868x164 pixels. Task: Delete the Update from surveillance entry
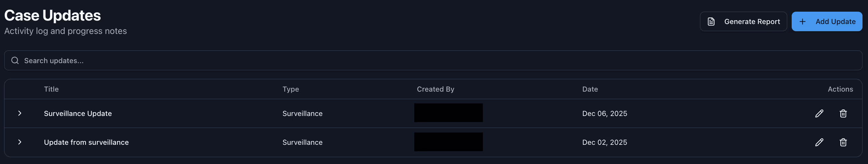click(843, 142)
